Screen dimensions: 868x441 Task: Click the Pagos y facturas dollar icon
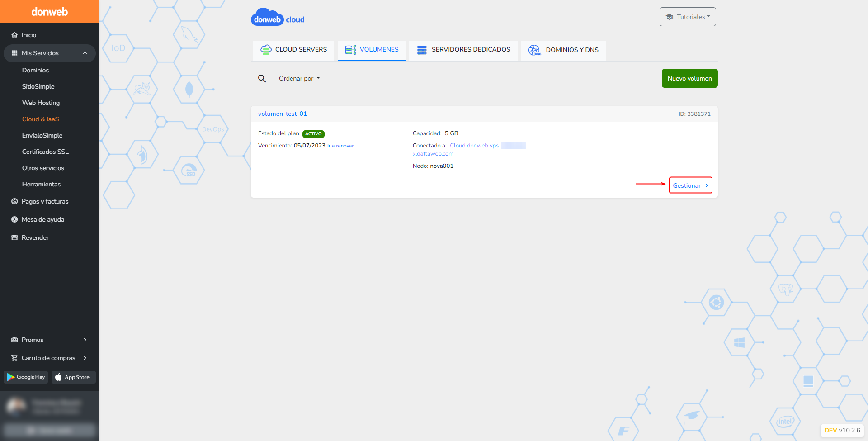14,201
